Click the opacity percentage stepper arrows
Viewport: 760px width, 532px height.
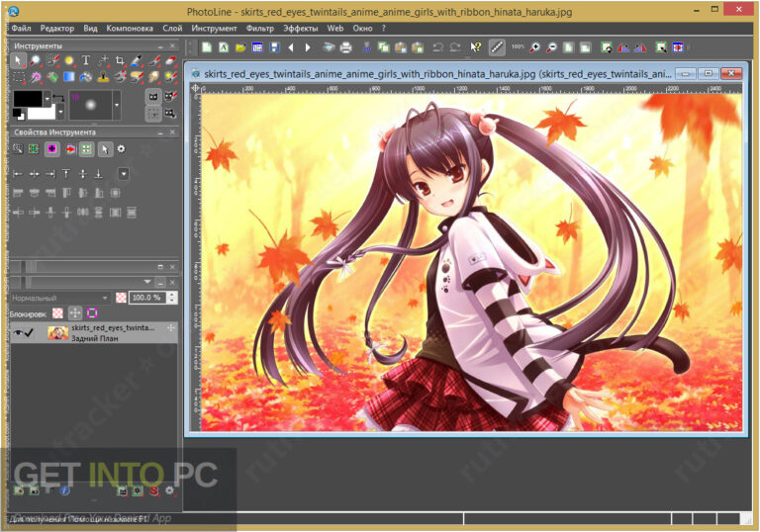pyautogui.click(x=171, y=298)
